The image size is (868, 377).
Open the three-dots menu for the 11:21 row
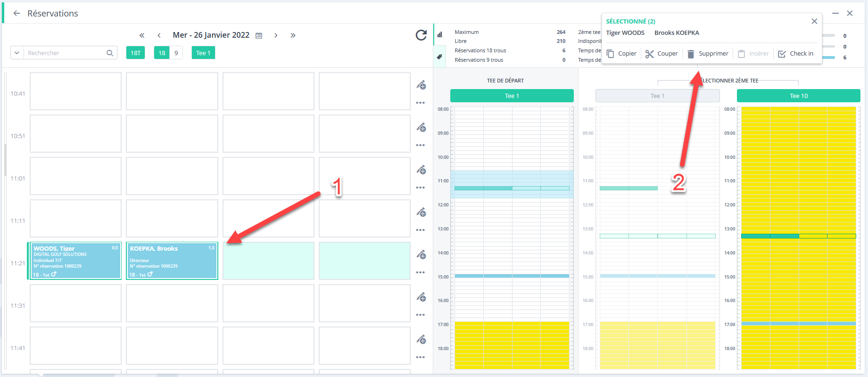pos(421,272)
